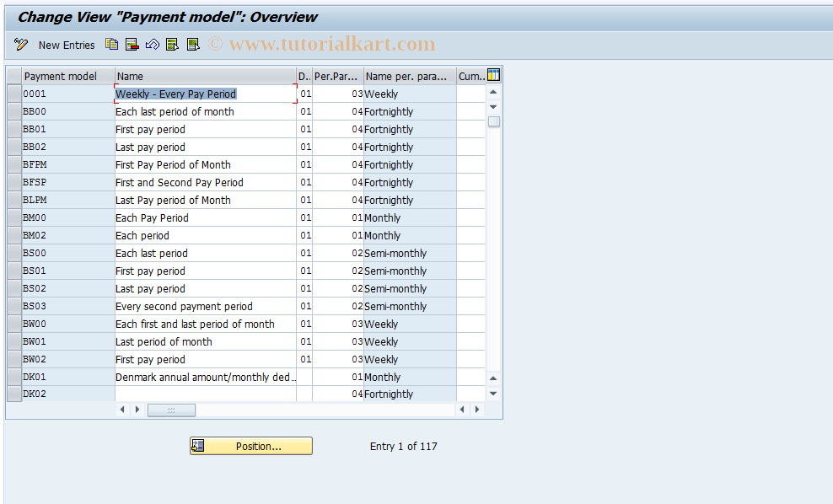Select row marker for payment model BB02
Viewport: 833px width, 504px height.
pos(14,147)
